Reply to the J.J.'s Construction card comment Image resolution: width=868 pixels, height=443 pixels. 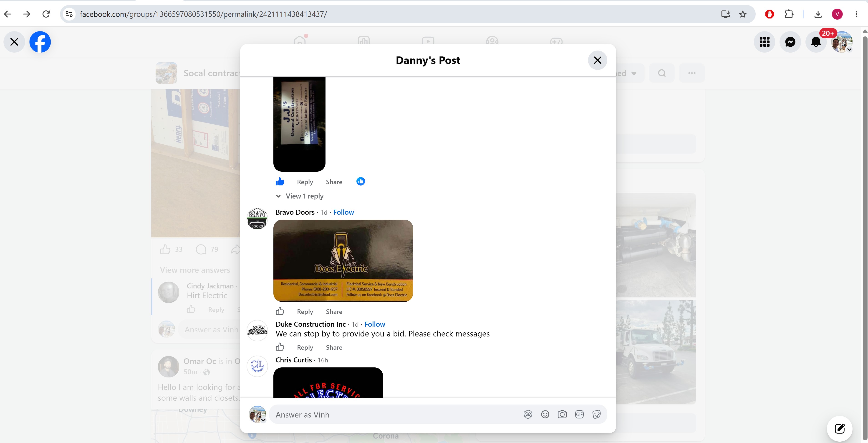(305, 182)
